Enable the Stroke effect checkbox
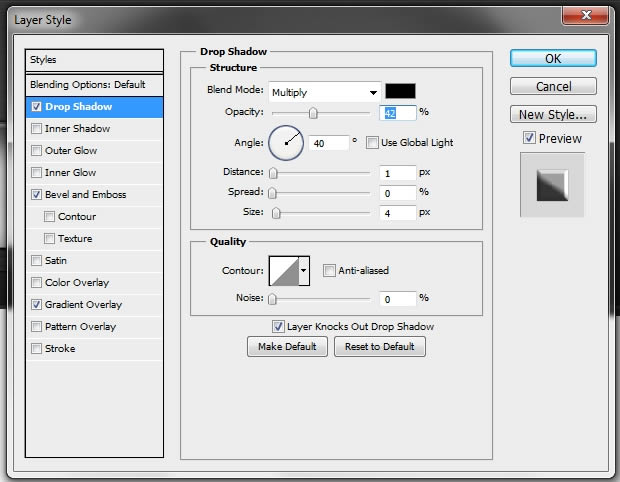The width and height of the screenshot is (620, 482). coord(36,348)
